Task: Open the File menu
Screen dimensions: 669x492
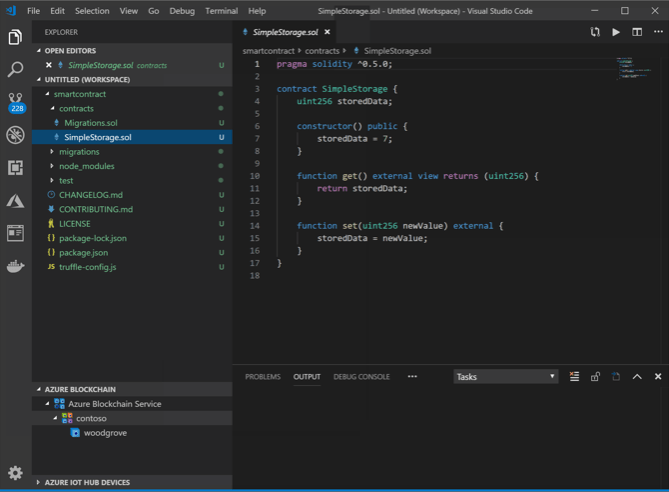Action: click(x=33, y=11)
